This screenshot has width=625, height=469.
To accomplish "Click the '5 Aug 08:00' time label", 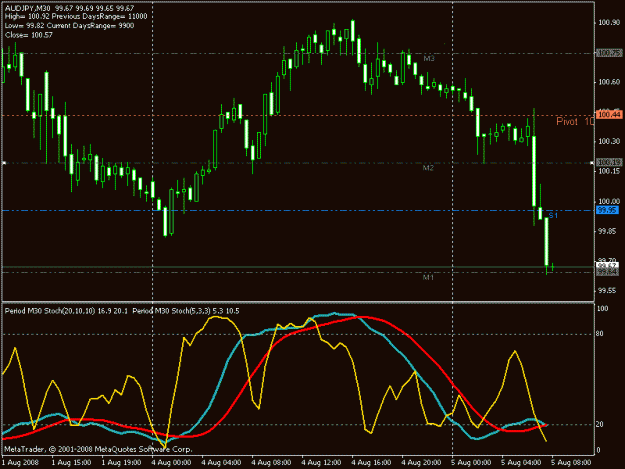I will [x=571, y=463].
